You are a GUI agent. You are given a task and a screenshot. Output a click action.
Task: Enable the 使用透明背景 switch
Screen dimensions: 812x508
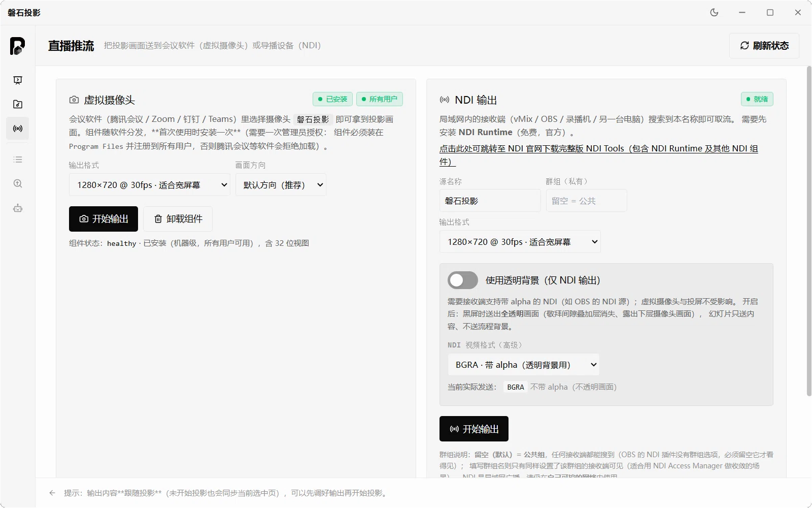tap(463, 280)
